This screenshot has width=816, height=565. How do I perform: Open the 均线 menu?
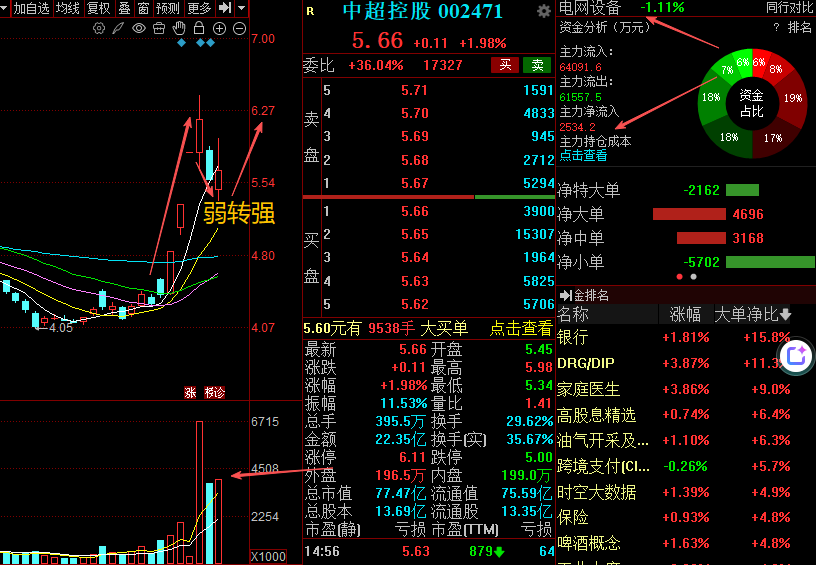[68, 8]
